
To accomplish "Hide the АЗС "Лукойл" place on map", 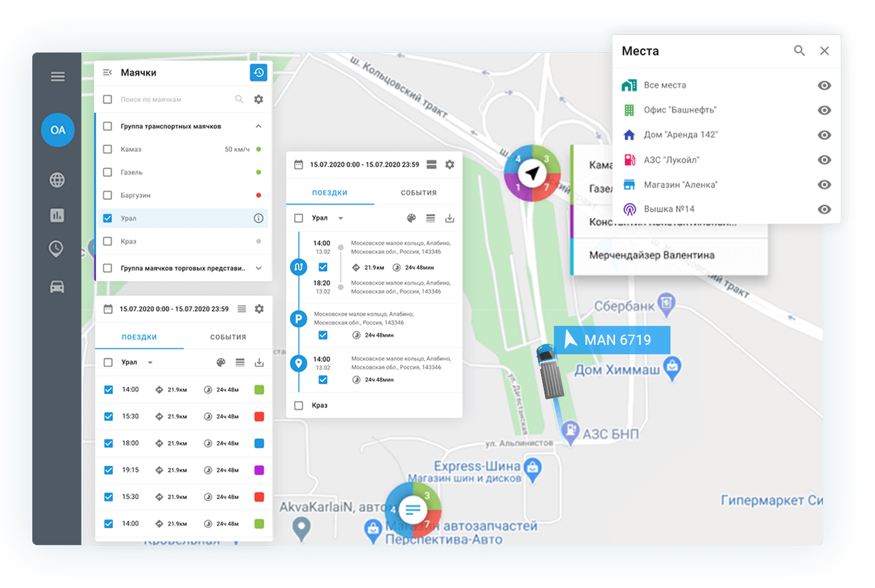I will pos(825,159).
